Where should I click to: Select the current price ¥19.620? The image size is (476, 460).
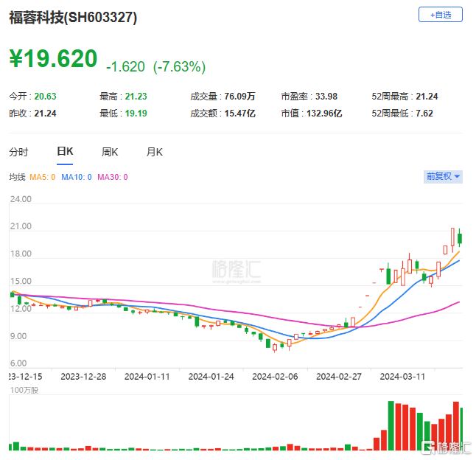(54, 58)
